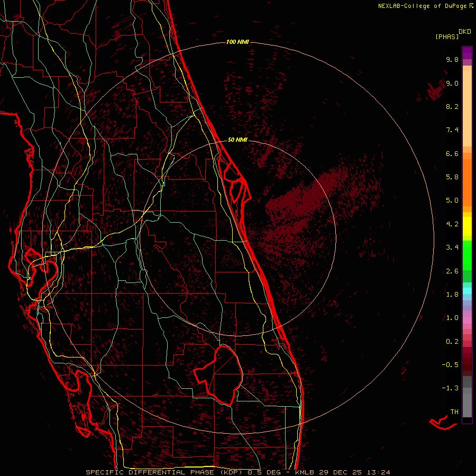
Task: Click the "29 DEC 25" date in caption
Action: [339, 472]
